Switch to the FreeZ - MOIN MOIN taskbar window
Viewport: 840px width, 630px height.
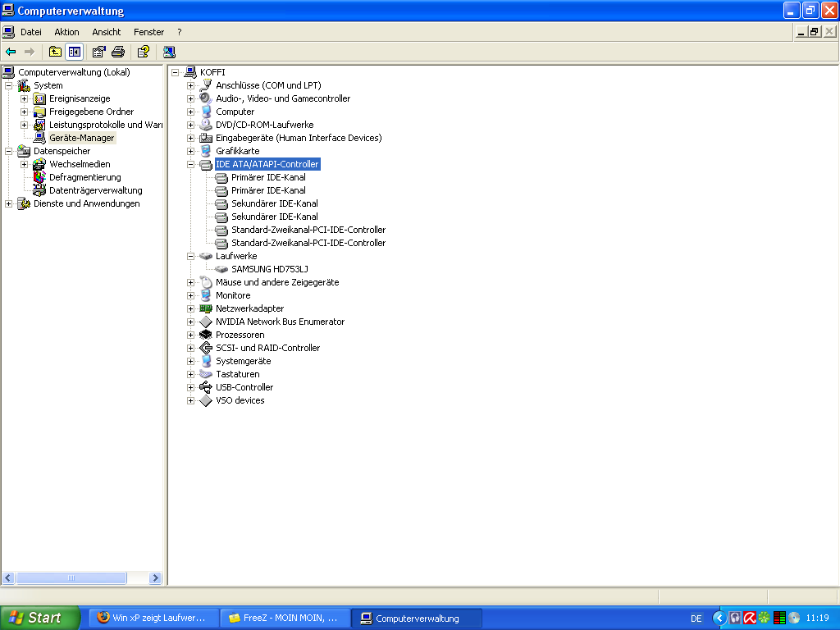[x=284, y=618]
